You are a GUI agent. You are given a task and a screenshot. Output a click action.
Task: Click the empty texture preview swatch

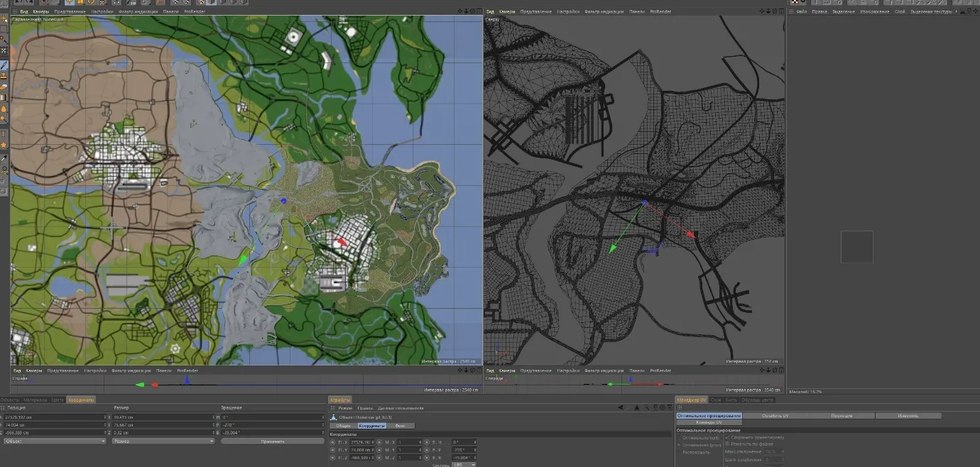point(856,246)
